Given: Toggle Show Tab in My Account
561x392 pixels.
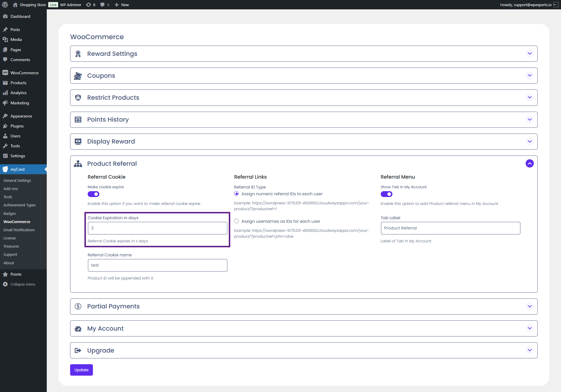Looking at the screenshot, I should [386, 194].
